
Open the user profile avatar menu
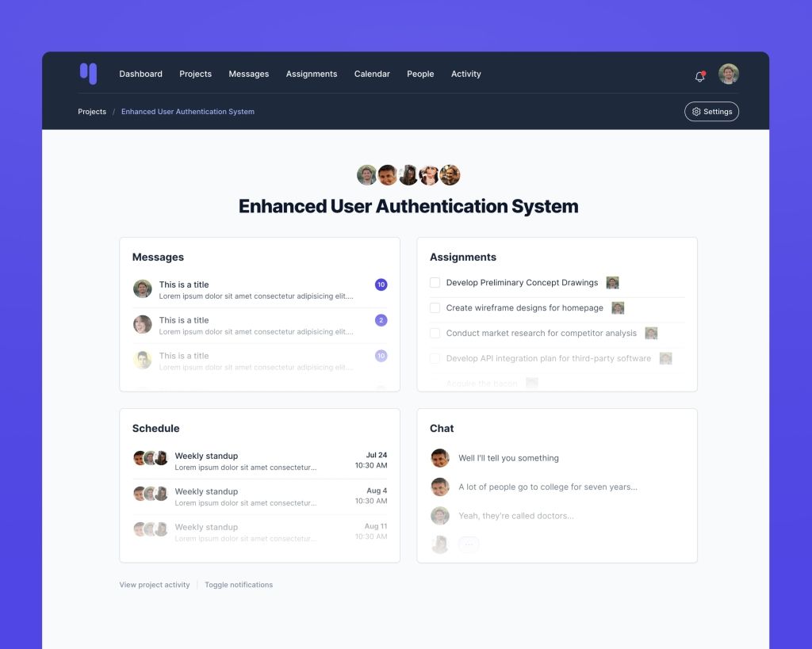728,74
